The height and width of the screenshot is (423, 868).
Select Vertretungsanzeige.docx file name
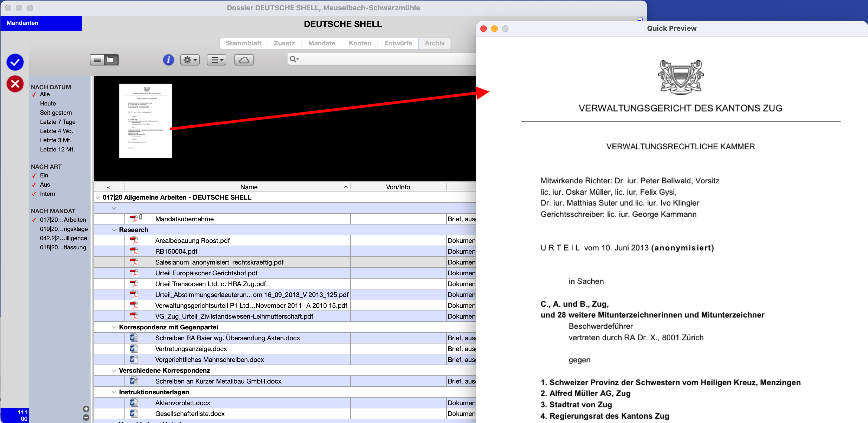pyautogui.click(x=191, y=348)
